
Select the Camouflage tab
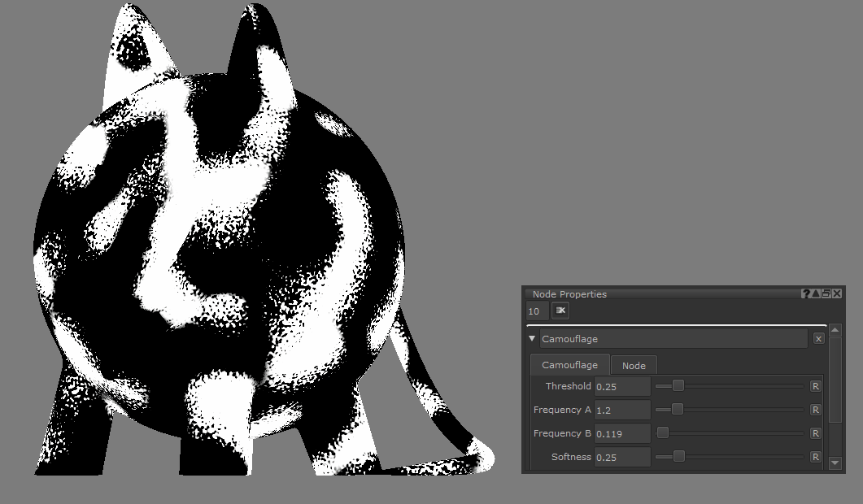pos(569,366)
